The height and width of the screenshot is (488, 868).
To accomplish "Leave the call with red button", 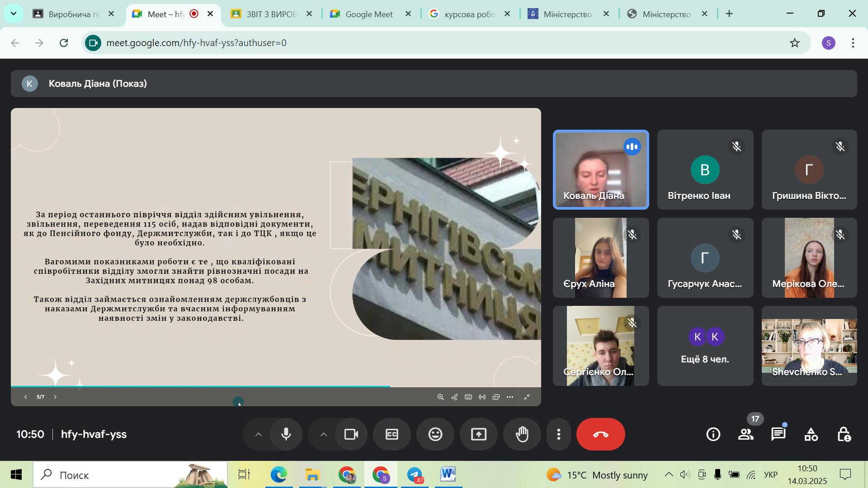I will click(x=601, y=434).
